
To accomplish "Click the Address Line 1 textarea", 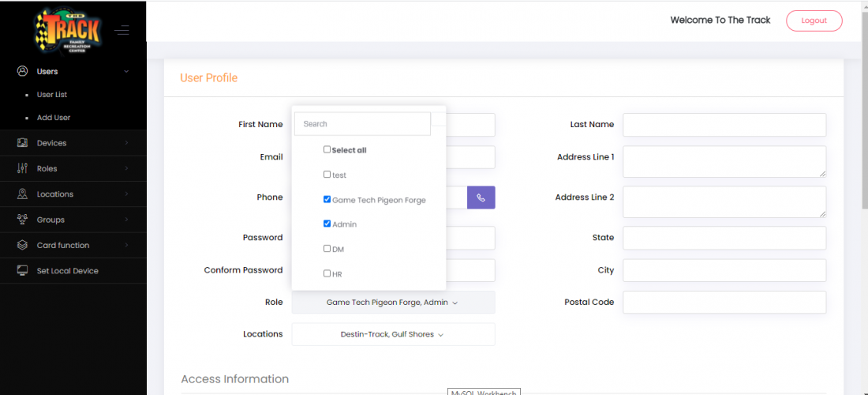I will (x=724, y=162).
